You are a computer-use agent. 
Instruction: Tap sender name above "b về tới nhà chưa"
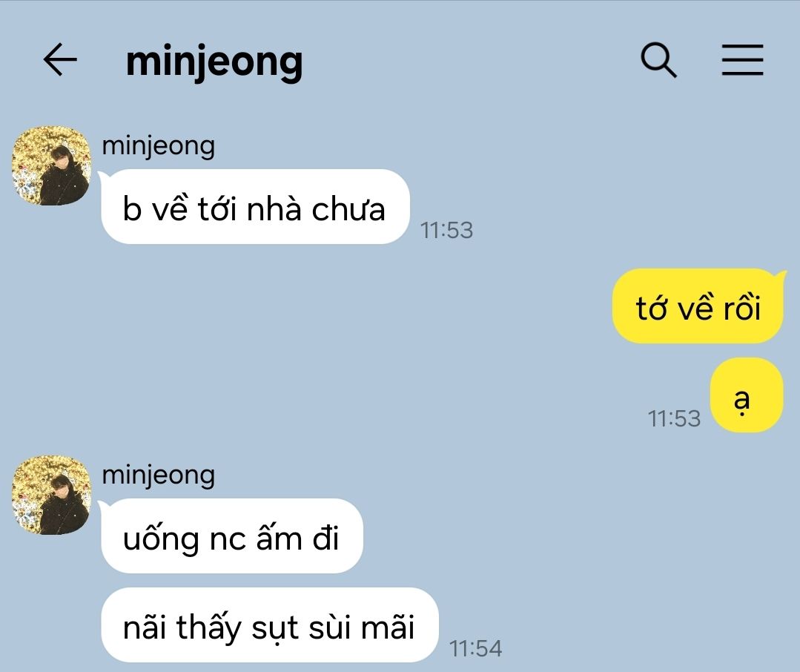pos(158,146)
